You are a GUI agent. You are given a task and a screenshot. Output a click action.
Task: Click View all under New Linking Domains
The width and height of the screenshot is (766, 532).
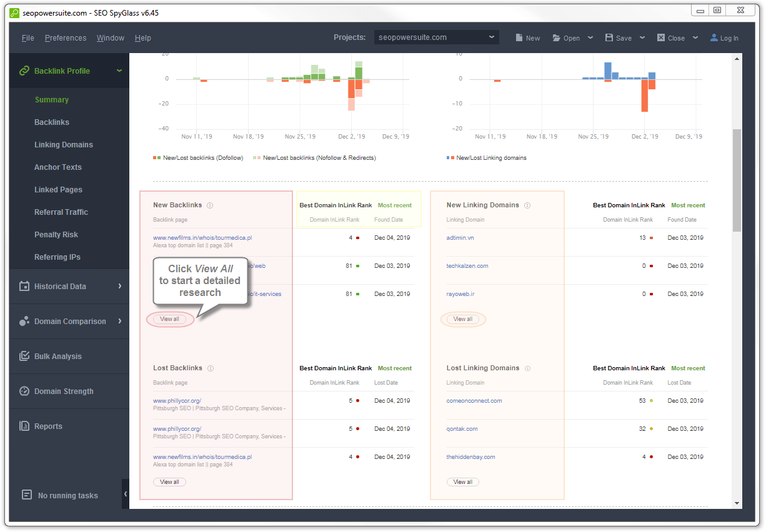(x=463, y=319)
